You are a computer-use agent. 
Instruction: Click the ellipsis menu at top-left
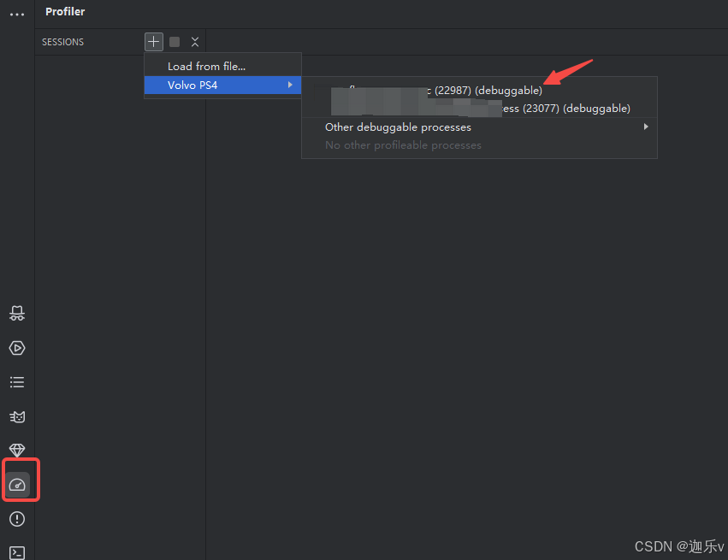[x=16, y=12]
